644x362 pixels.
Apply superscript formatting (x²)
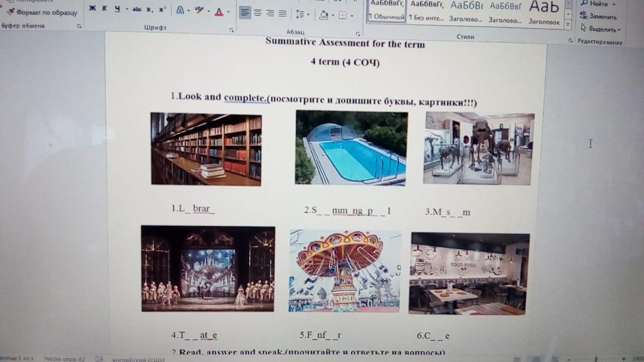(x=162, y=10)
